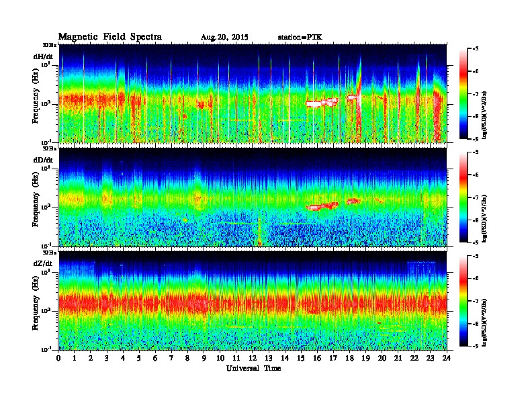Viewport: 532px width, 411px height.
Task: Click hour tick label "21" on time axis
Action: (398, 358)
